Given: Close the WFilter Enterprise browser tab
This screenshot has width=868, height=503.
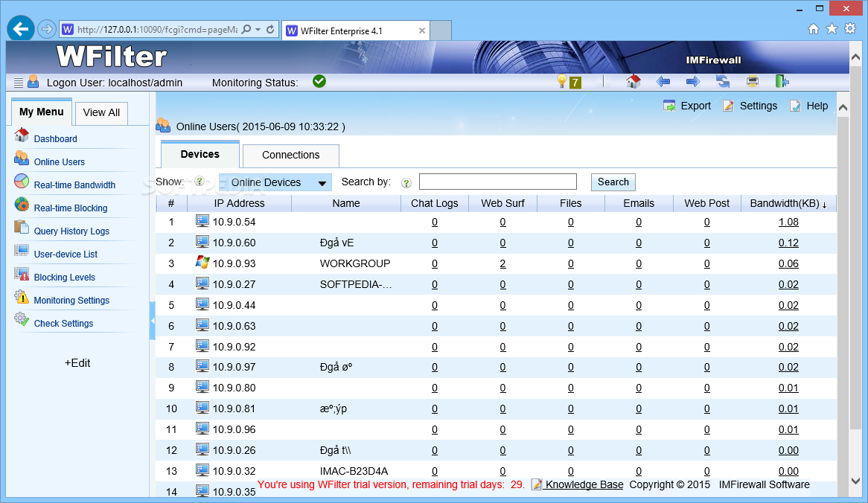Looking at the screenshot, I should coord(422,31).
